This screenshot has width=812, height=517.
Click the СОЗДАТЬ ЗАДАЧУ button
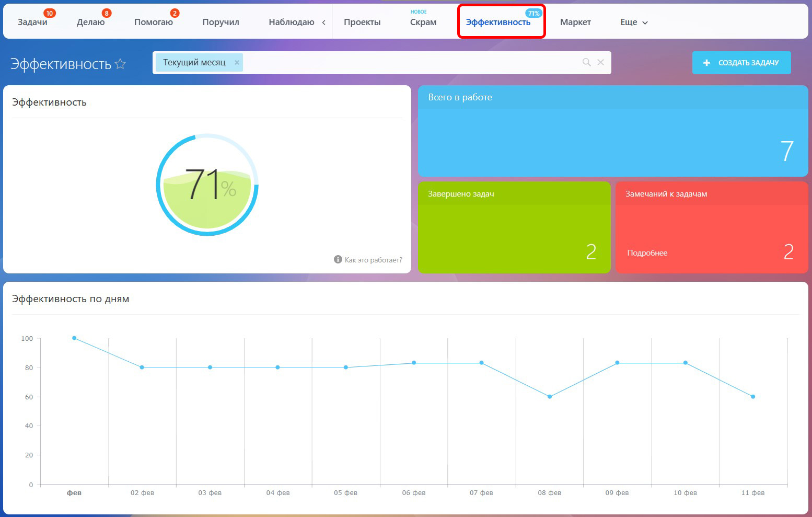[x=741, y=63]
